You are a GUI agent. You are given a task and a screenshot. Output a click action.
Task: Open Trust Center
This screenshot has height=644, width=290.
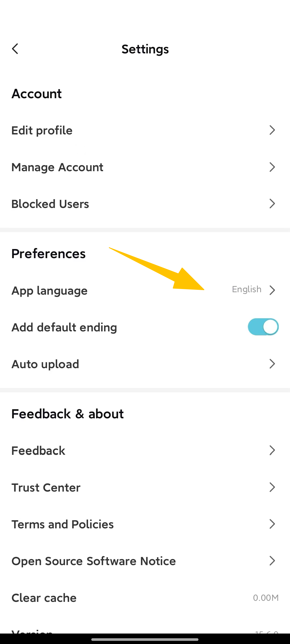pos(46,488)
